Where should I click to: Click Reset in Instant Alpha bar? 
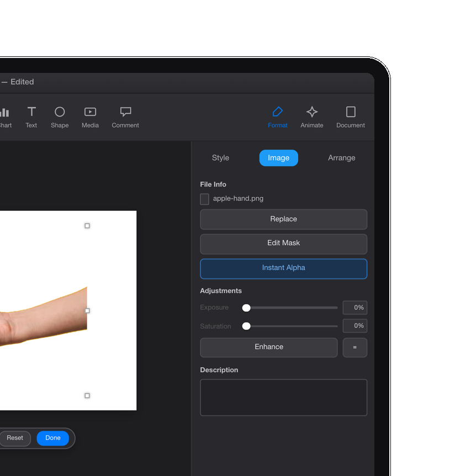tap(15, 438)
